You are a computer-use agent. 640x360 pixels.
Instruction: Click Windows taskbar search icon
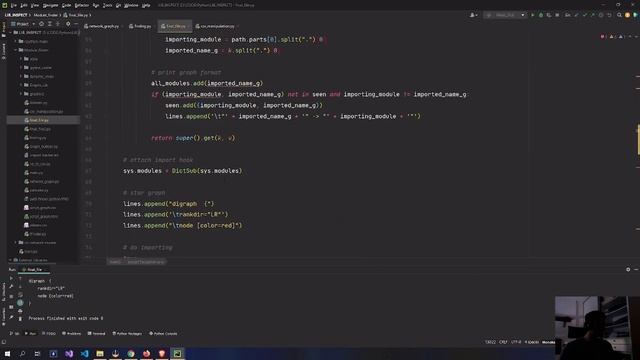coord(22,353)
